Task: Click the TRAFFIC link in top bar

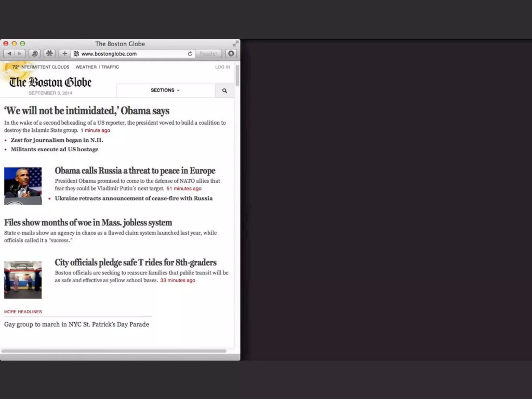Action: coord(110,67)
